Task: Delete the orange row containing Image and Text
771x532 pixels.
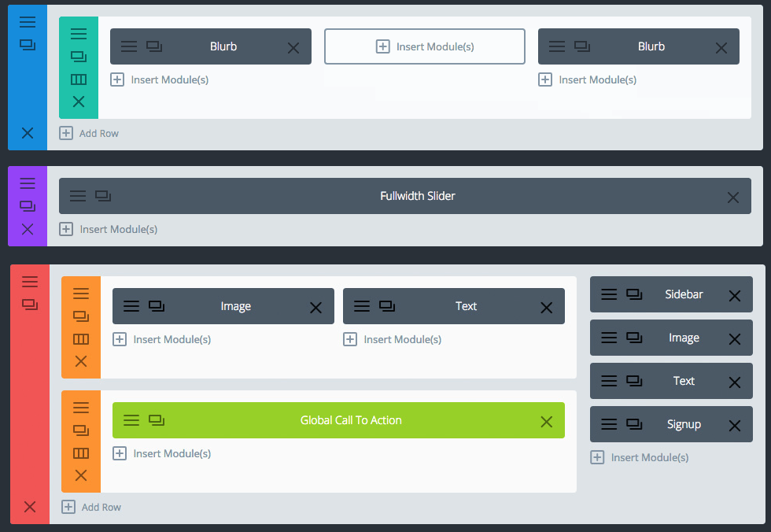Action: click(81, 361)
